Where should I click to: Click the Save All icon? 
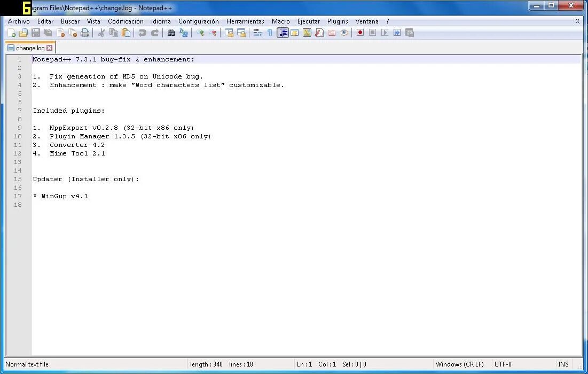(x=48, y=33)
